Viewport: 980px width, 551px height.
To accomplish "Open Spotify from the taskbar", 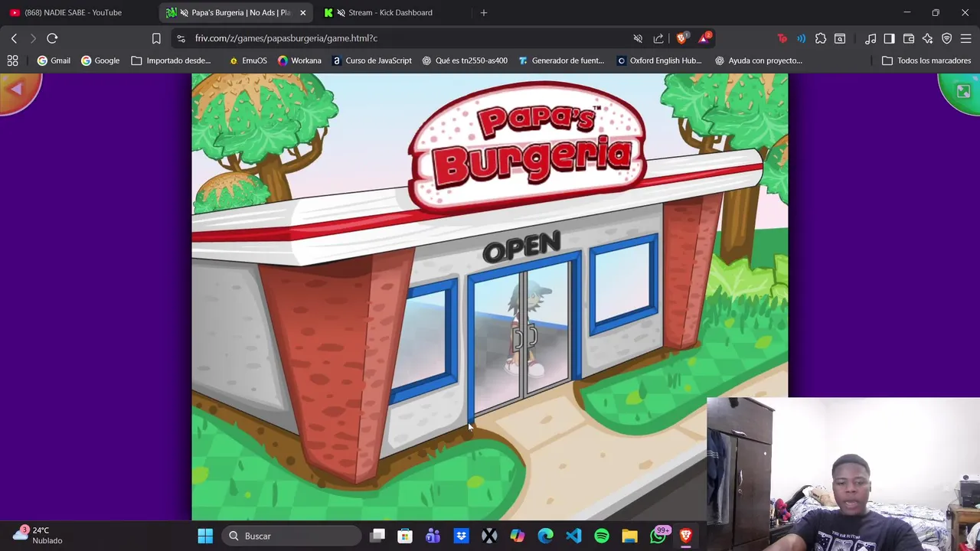I will tap(602, 536).
